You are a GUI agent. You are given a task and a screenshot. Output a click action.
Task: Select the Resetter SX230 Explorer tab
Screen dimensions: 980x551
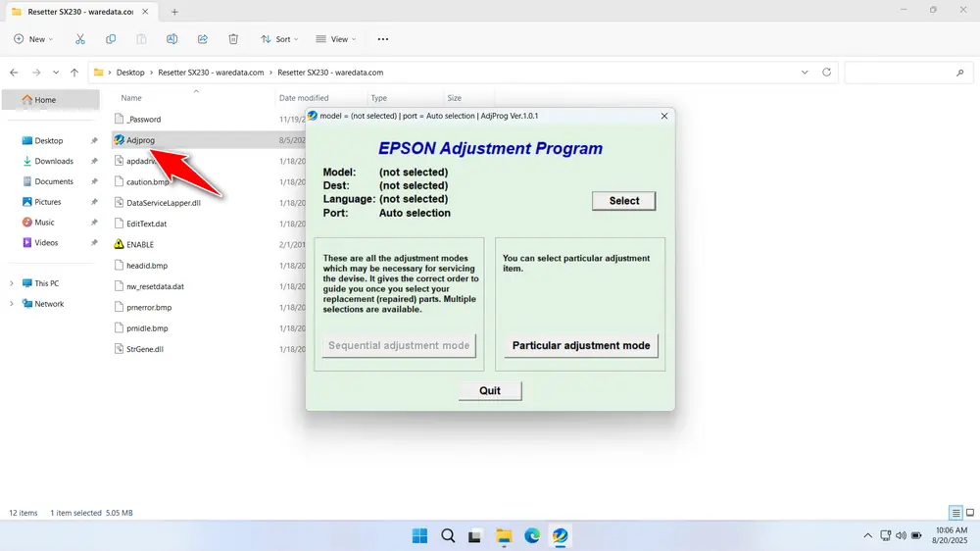click(x=80, y=11)
